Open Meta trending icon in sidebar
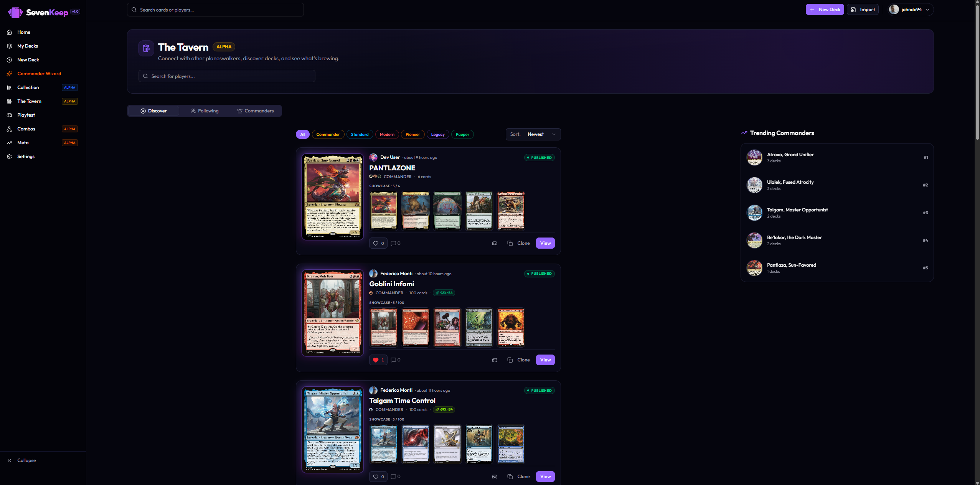Viewport: 980px width, 485px height. pyautogui.click(x=9, y=143)
